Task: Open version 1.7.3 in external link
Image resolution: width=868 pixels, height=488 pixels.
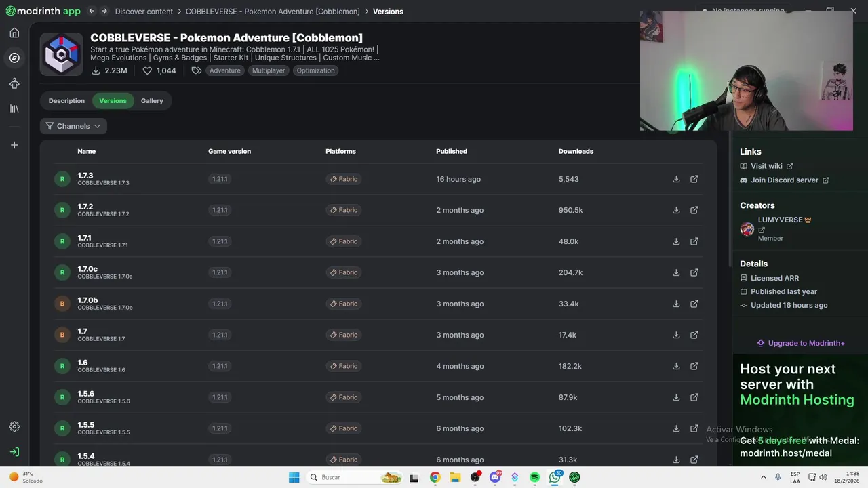Action: tap(694, 179)
